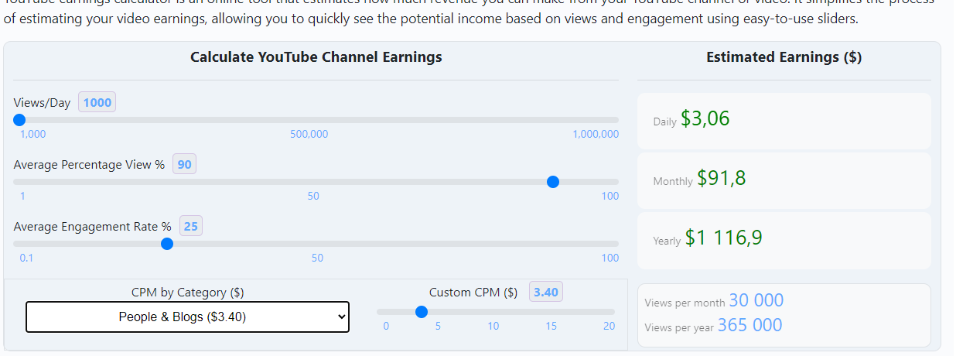
Task: Click the Yearly earnings value $1 116,9
Action: pyautogui.click(x=724, y=238)
